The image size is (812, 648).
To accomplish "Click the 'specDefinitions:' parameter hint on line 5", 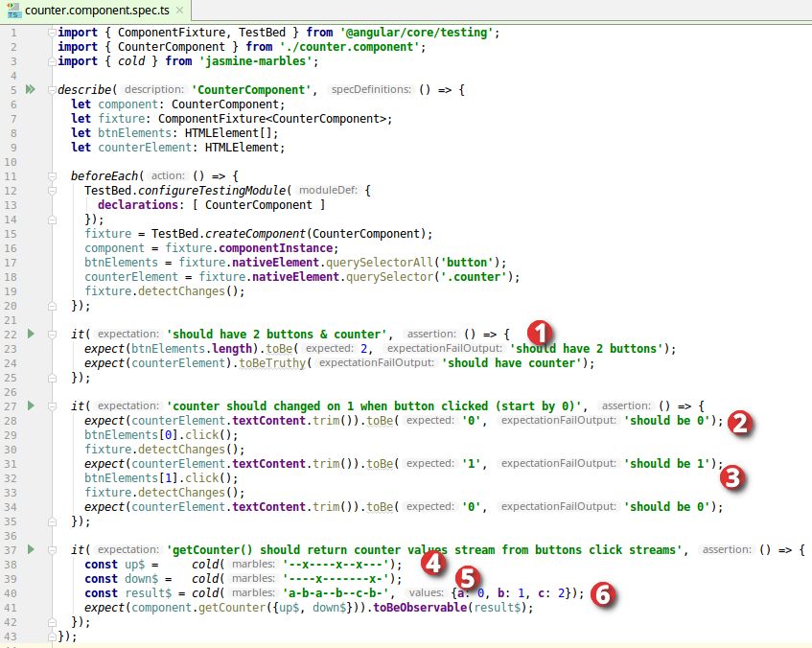I will click(371, 89).
